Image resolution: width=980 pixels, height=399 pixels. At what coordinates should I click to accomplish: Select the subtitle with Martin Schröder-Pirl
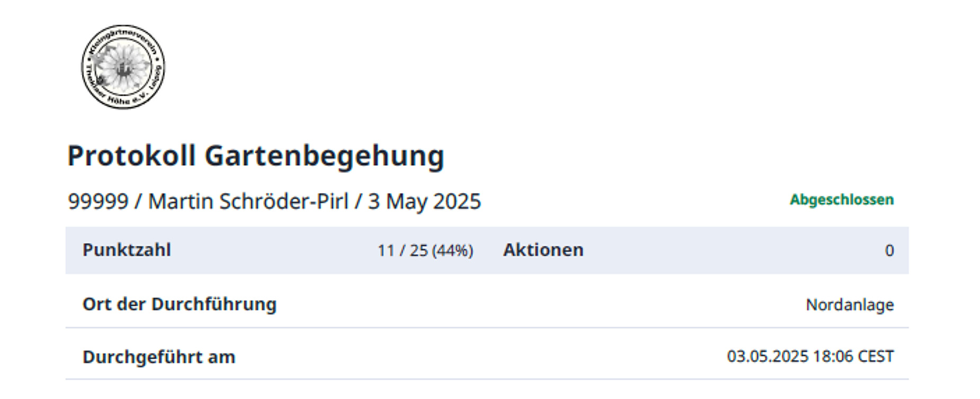[x=274, y=202]
